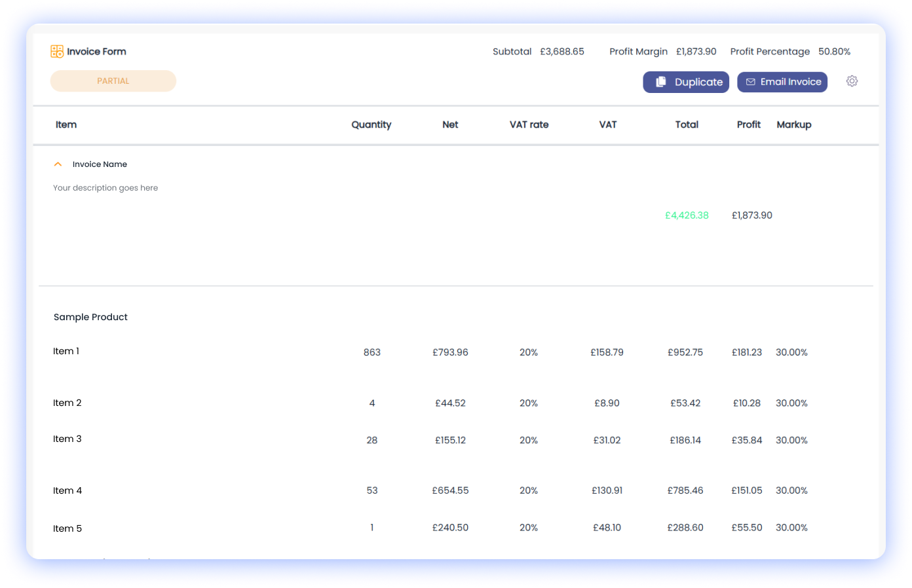Click Item 1 VAT £158.79
This screenshot has height=588, width=912.
[x=607, y=352]
